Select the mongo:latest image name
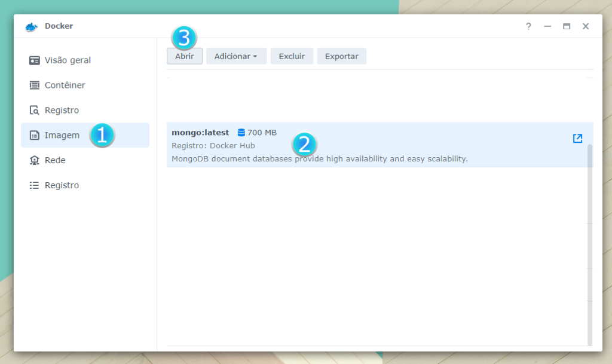This screenshot has height=364, width=612. click(200, 133)
